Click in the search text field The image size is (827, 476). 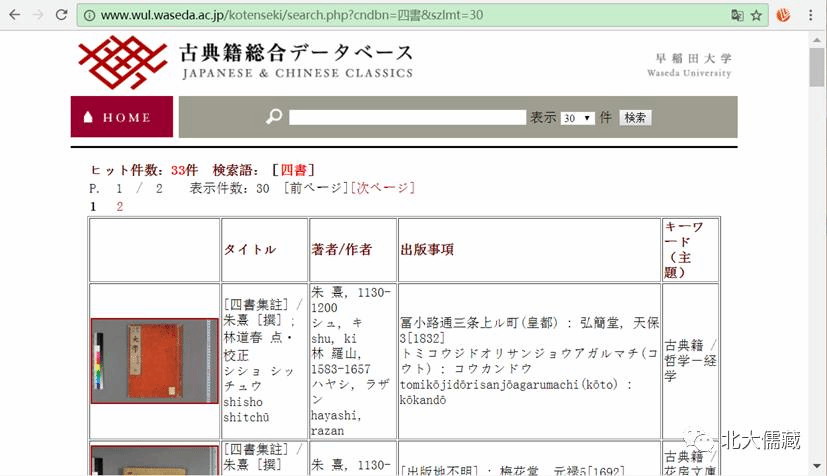point(407,117)
